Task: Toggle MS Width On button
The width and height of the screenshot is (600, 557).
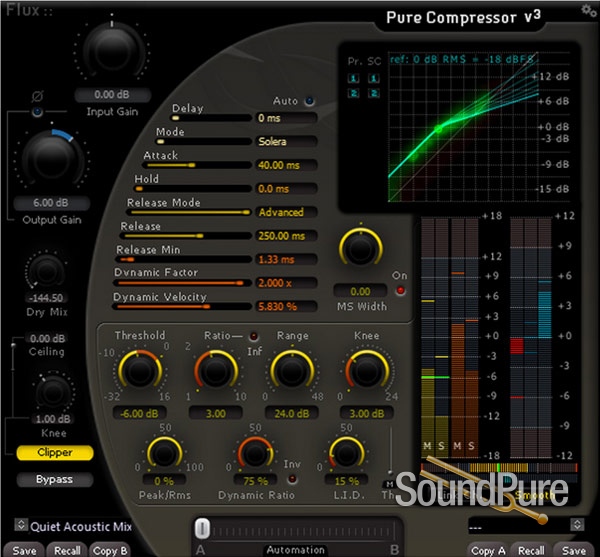Action: 400,291
